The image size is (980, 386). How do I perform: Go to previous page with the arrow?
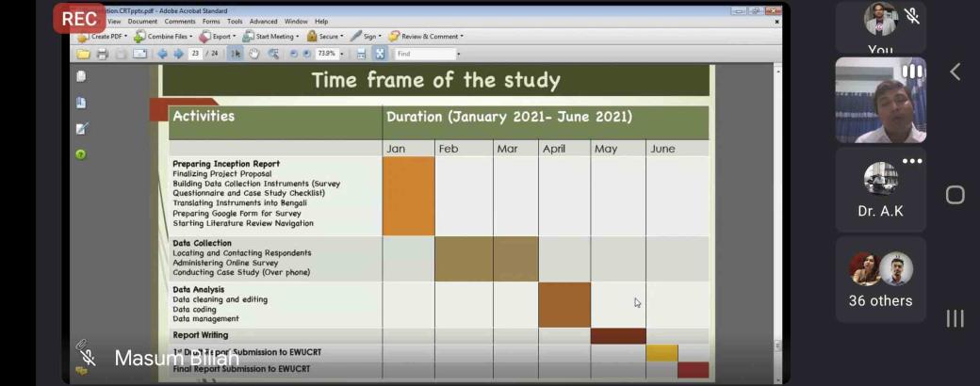point(162,55)
